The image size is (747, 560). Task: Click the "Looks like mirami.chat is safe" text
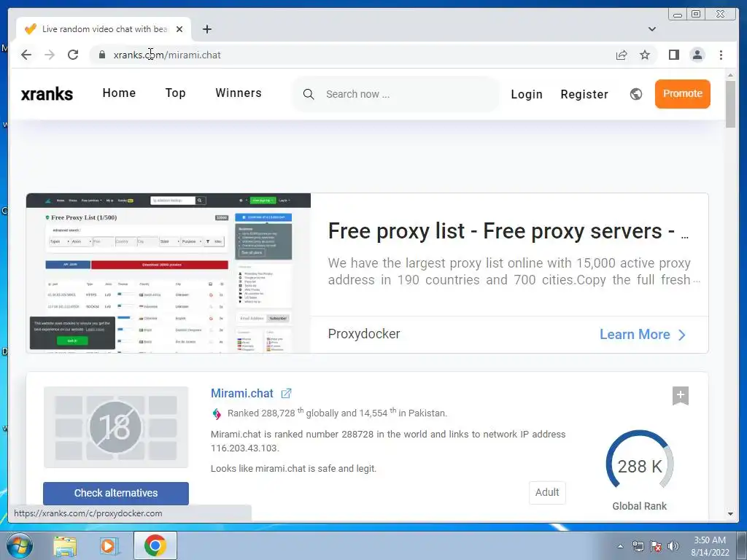point(293,469)
